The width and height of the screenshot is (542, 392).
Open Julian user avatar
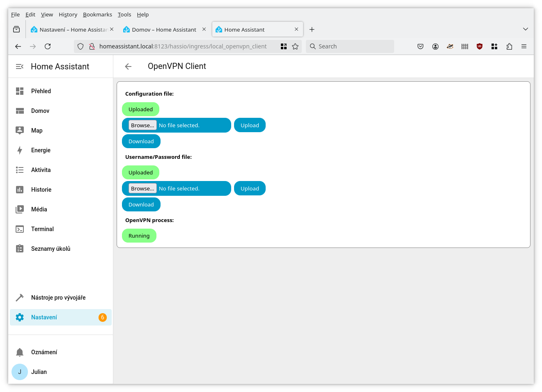point(20,372)
